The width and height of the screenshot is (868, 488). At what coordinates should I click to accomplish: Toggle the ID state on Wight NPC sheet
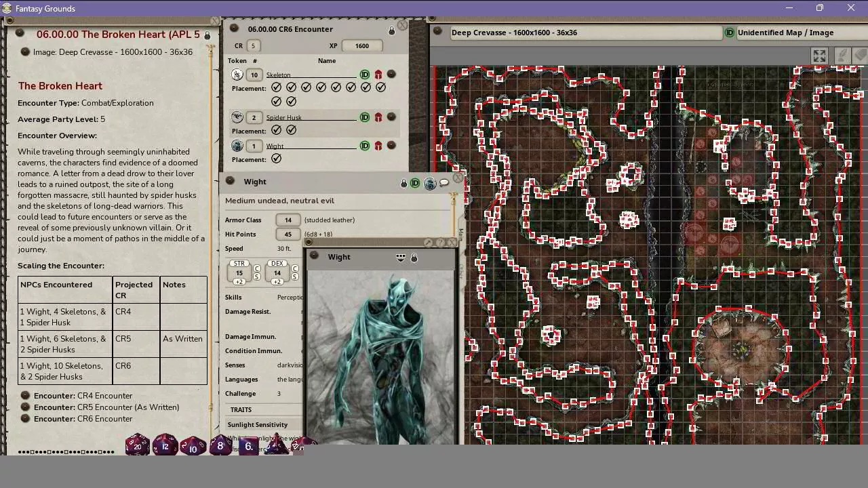coord(415,183)
